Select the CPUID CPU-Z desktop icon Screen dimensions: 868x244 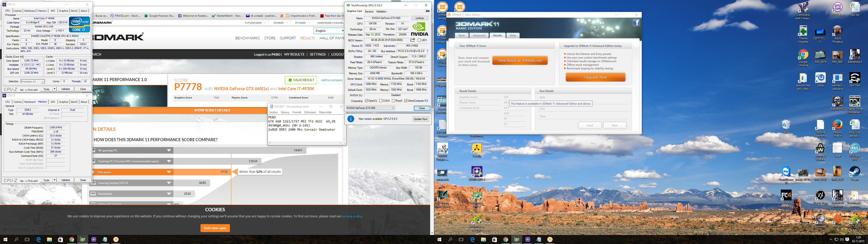coord(477,174)
